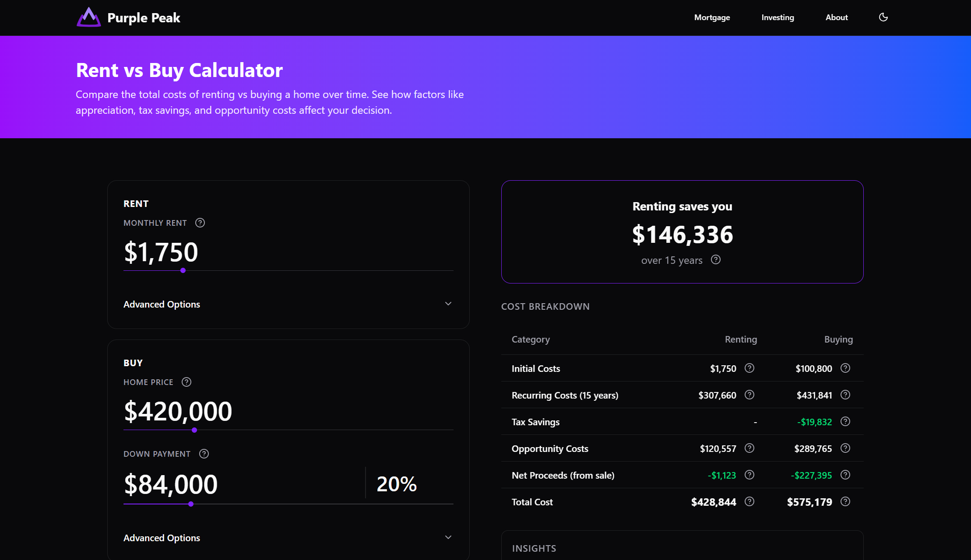
Task: Expand Advanced Options in the Rent section
Action: [162, 304]
